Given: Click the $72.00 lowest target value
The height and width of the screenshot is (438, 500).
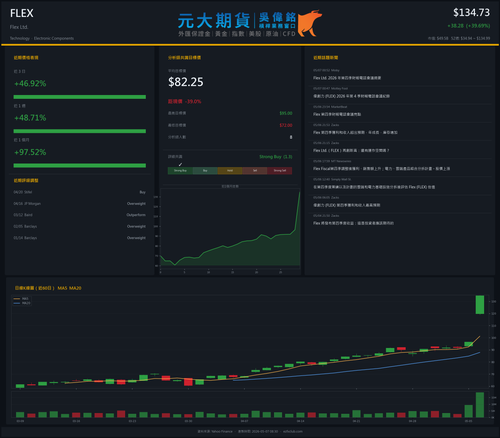Looking at the screenshot, I should (286, 125).
